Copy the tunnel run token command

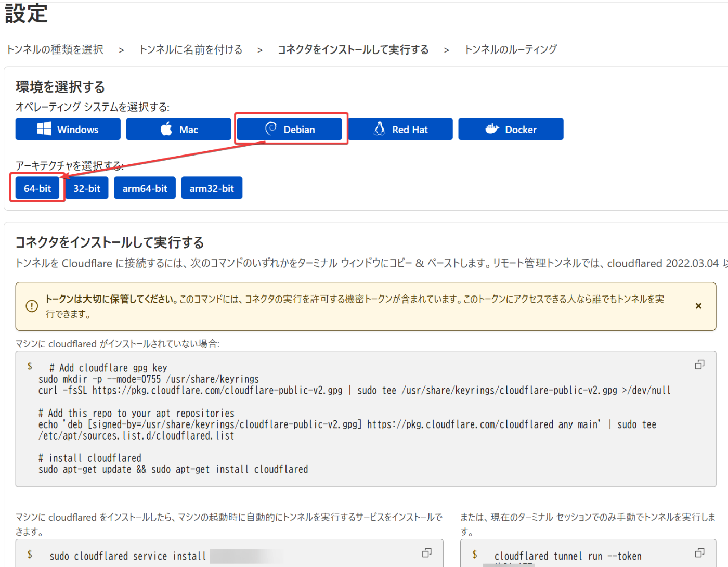click(x=699, y=553)
